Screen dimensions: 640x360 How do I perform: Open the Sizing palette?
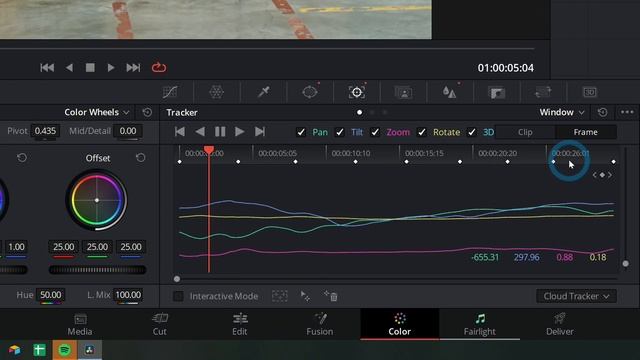point(543,92)
